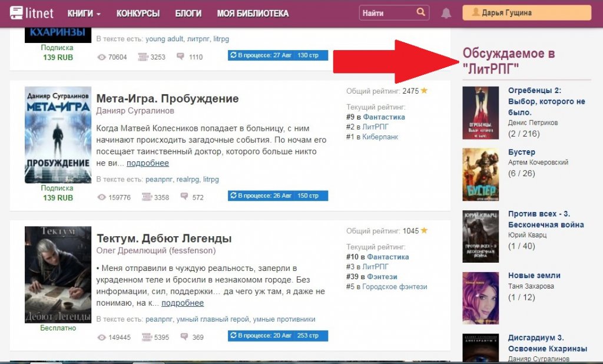Screen dimensions: 603x364
Task: Click подробнее under Тектум description
Action: pyautogui.click(x=183, y=303)
